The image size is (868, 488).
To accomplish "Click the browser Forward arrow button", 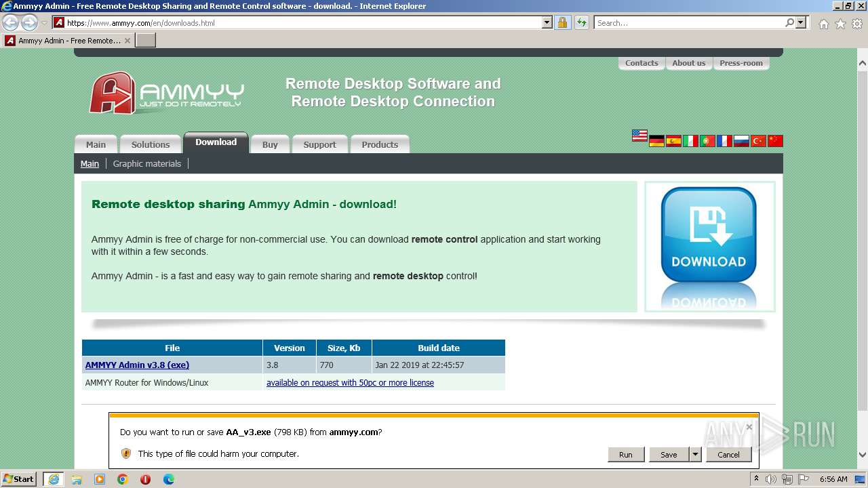I will point(29,22).
